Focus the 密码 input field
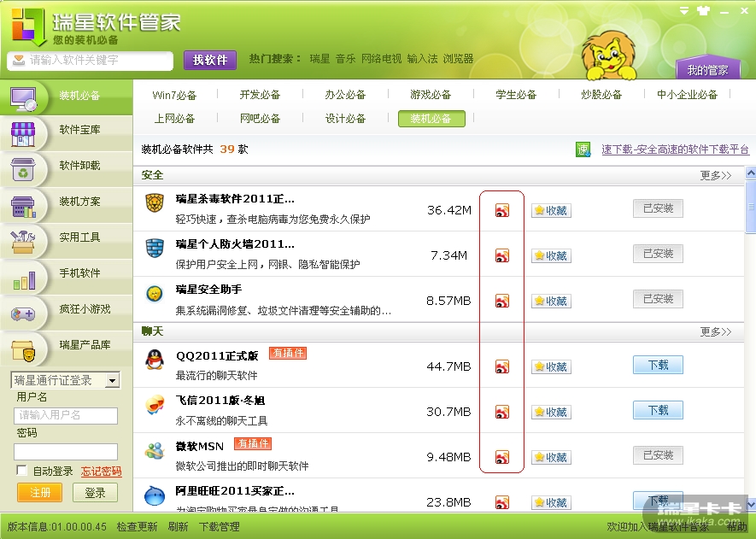The image size is (756, 539). (x=66, y=452)
